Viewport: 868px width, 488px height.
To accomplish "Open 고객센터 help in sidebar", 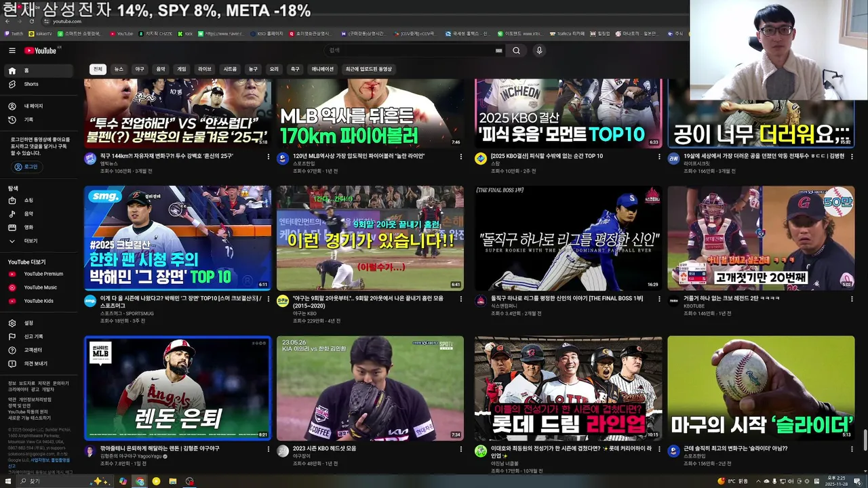I will click(x=37, y=350).
